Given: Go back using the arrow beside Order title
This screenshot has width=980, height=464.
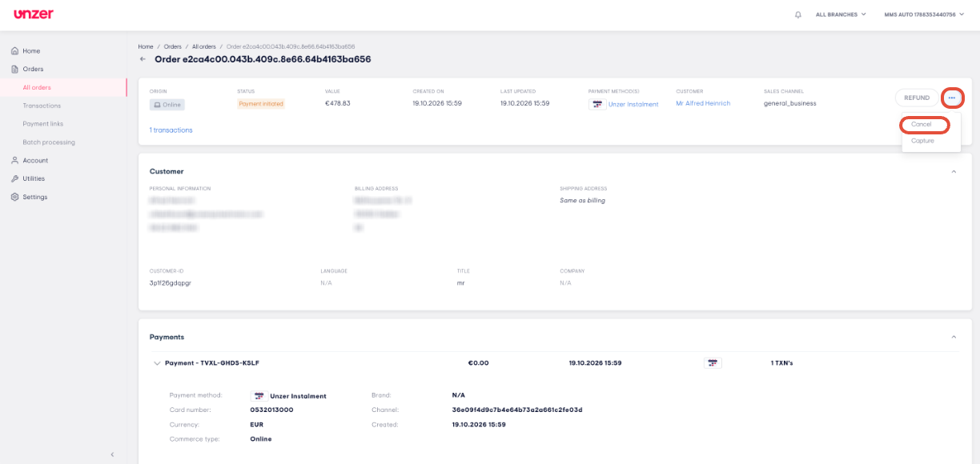Looking at the screenshot, I should pos(143,59).
